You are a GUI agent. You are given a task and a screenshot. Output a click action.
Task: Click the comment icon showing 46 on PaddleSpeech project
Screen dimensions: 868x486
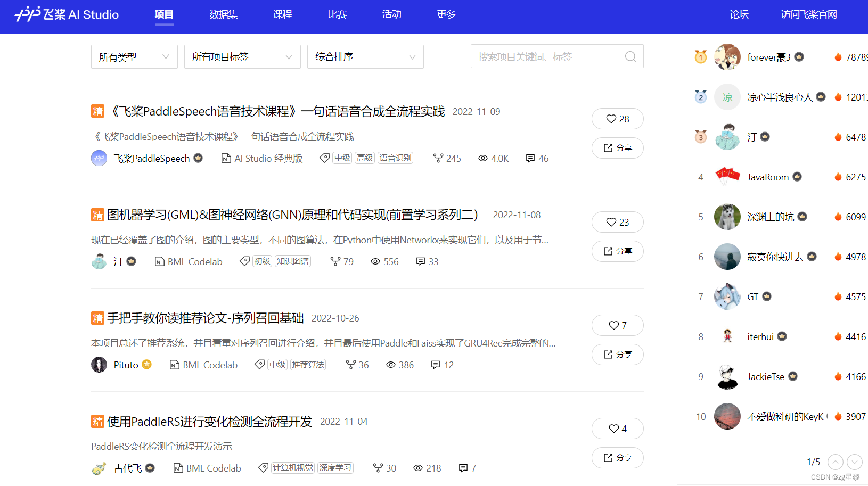530,158
